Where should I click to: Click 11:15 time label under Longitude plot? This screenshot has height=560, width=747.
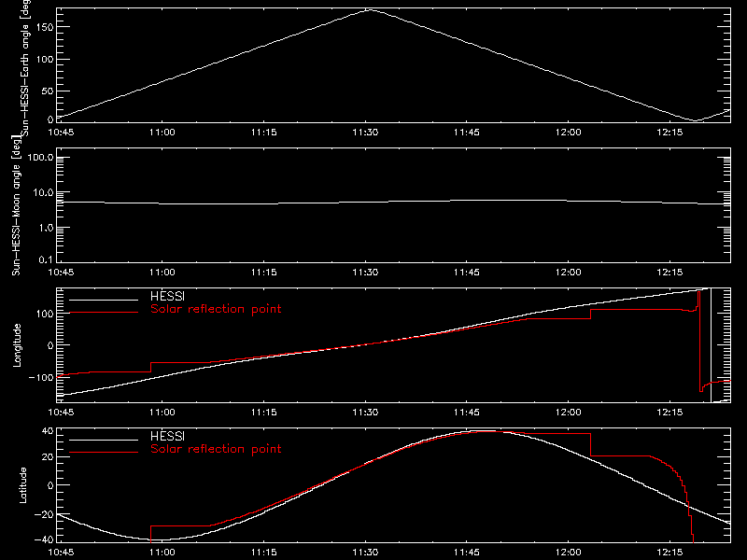(x=264, y=413)
